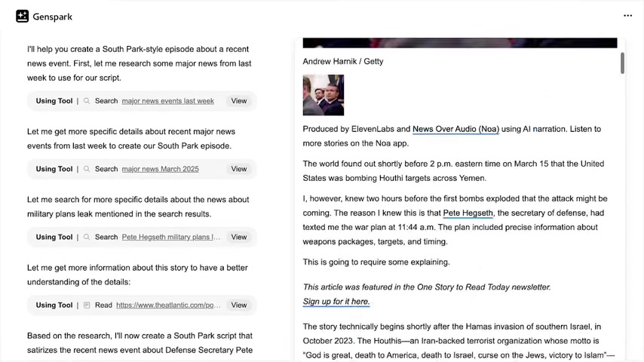Click the article author thumbnail photo
The width and height of the screenshot is (644, 362).
coord(324,95)
